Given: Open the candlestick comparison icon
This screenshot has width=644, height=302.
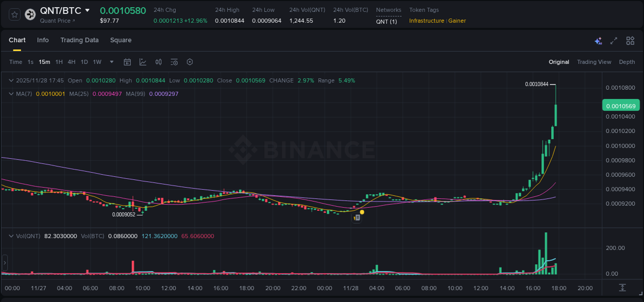Looking at the screenshot, I should pos(158,62).
